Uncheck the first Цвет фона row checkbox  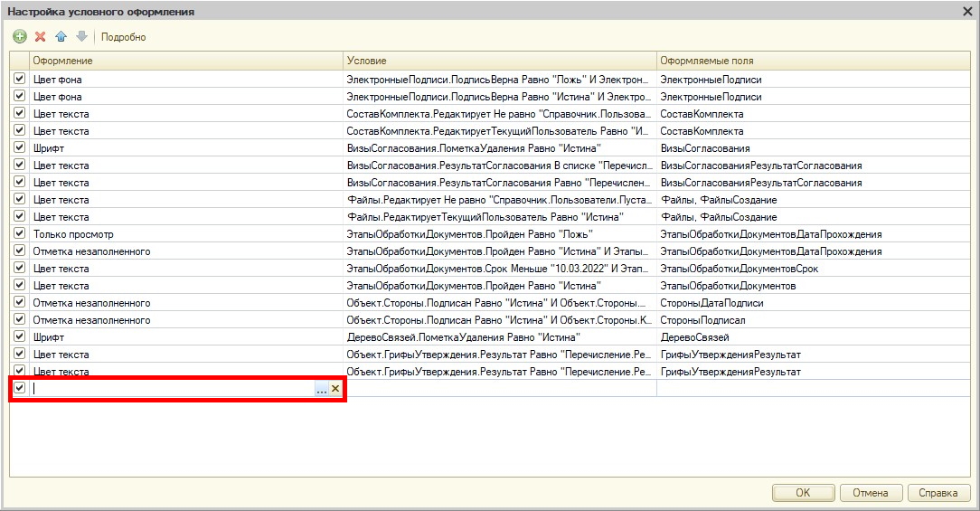tap(19, 79)
